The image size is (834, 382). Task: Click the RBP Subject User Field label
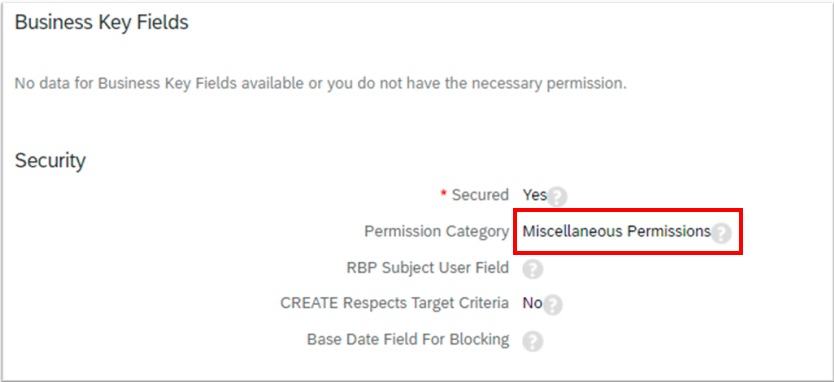pos(428,268)
